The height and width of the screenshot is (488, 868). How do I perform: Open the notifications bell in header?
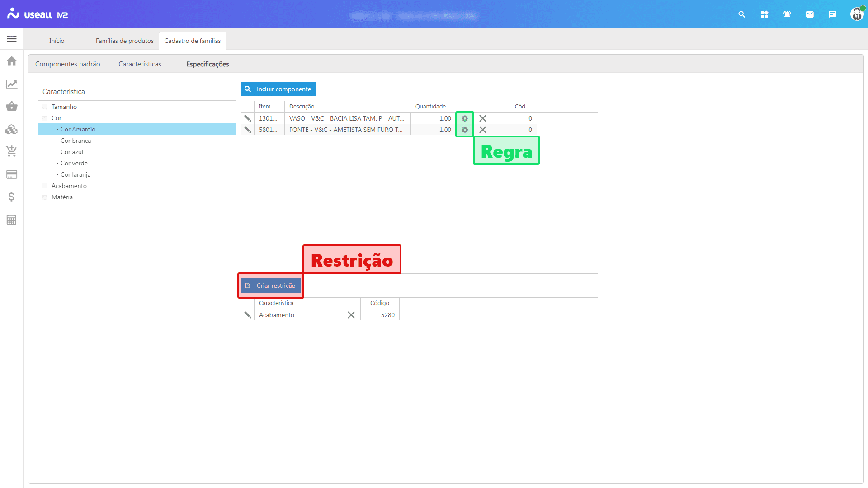tap(787, 14)
